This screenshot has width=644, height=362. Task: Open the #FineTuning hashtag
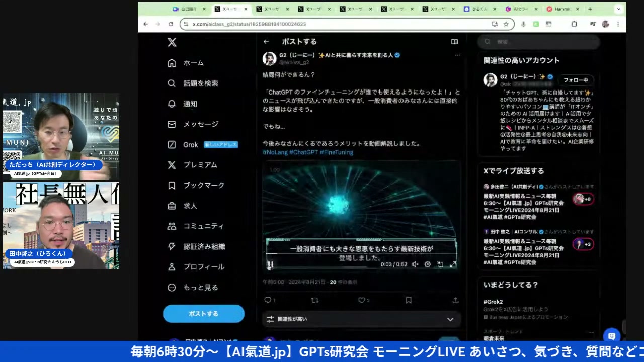coord(337,152)
